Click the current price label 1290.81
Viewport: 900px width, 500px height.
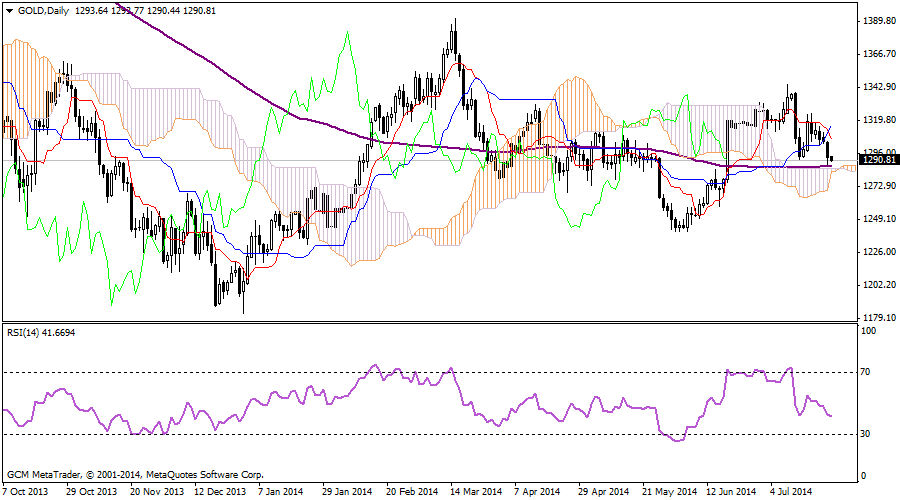(879, 160)
